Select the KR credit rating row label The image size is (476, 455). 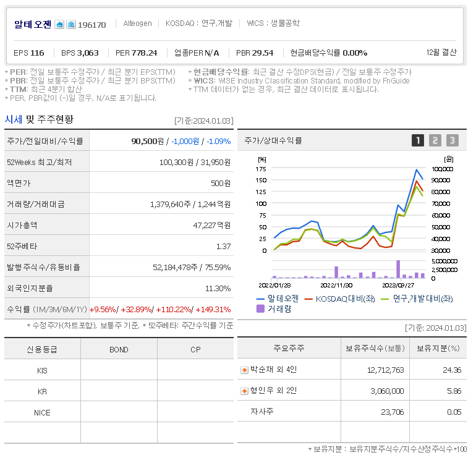coord(42,391)
